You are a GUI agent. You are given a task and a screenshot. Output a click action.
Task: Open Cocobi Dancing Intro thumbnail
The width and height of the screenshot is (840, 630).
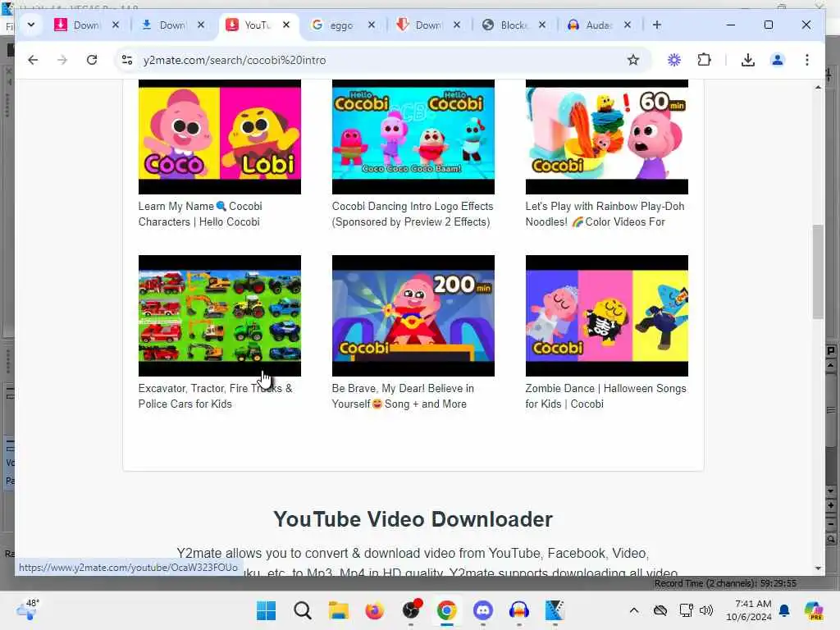413,137
